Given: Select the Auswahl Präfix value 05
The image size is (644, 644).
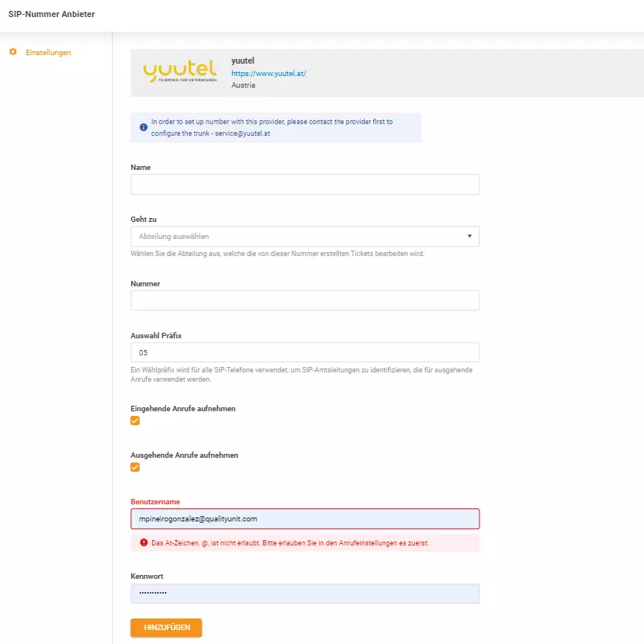Looking at the screenshot, I should pyautogui.click(x=303, y=351).
